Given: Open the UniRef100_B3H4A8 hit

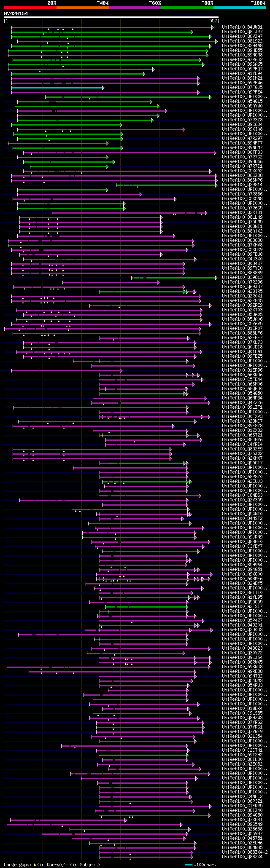Looking at the screenshot, I should pyautogui.click(x=242, y=46).
